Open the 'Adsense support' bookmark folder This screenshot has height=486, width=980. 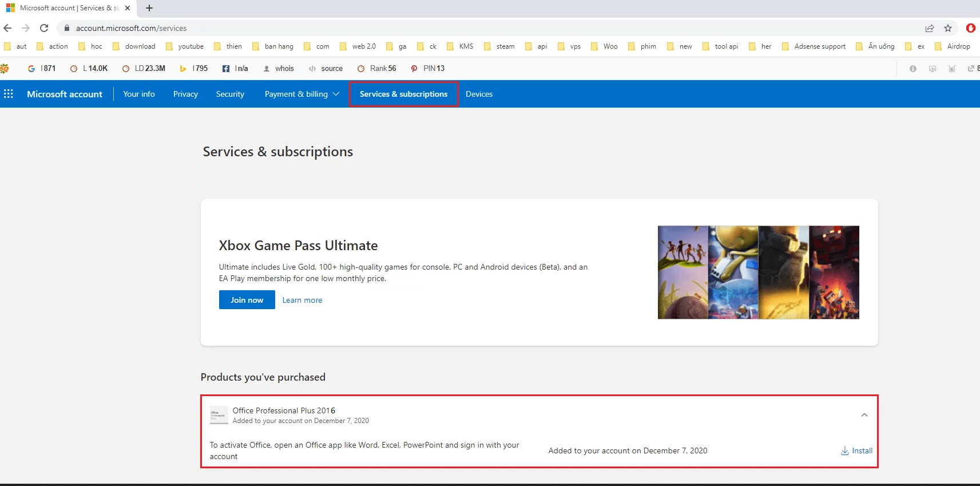click(814, 46)
